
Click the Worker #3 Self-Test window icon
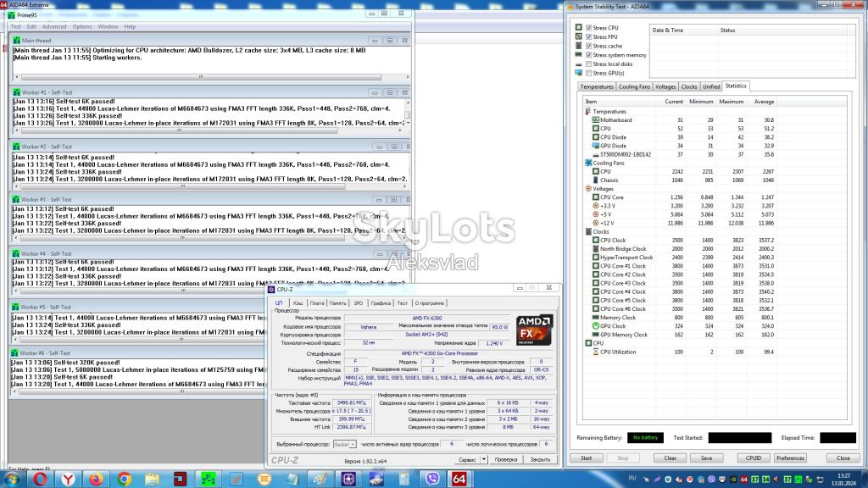tap(15, 199)
